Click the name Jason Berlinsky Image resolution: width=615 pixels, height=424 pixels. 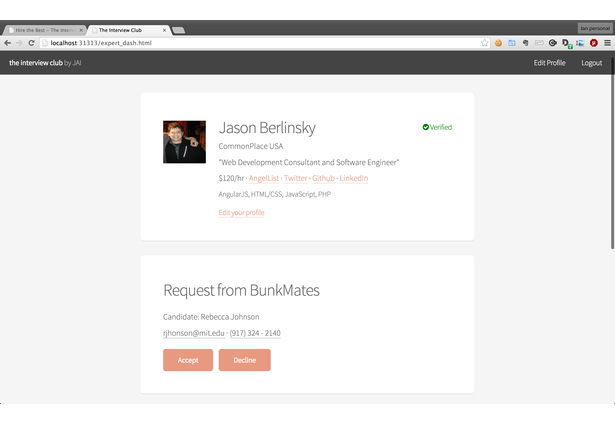tap(267, 128)
